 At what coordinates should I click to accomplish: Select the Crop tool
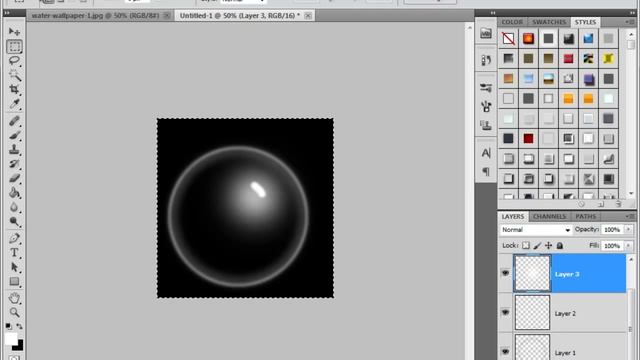click(14, 89)
